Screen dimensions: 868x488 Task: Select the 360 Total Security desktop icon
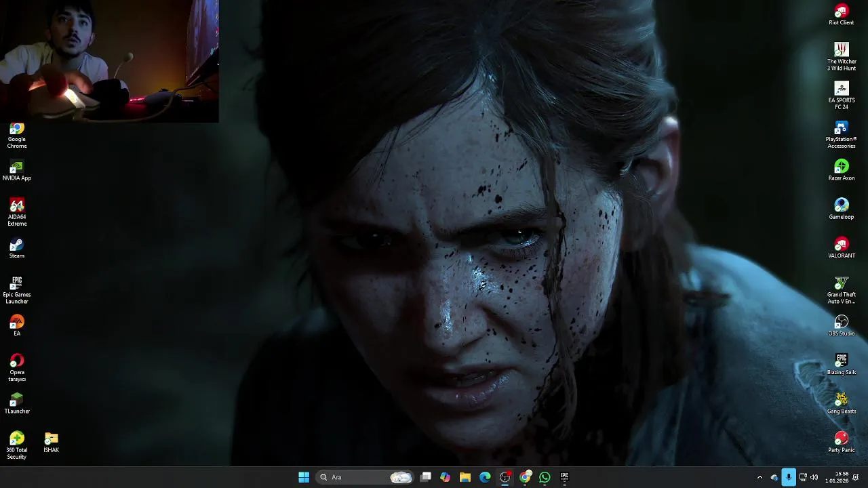tap(17, 446)
